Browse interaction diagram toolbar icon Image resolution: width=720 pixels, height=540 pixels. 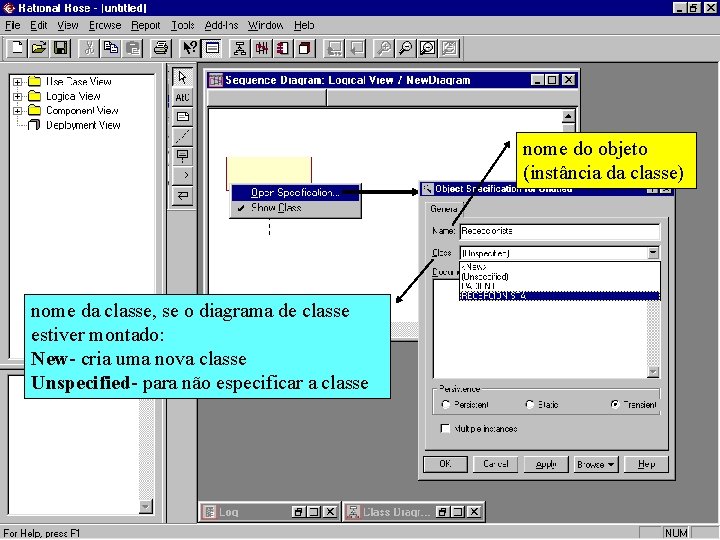[261, 48]
